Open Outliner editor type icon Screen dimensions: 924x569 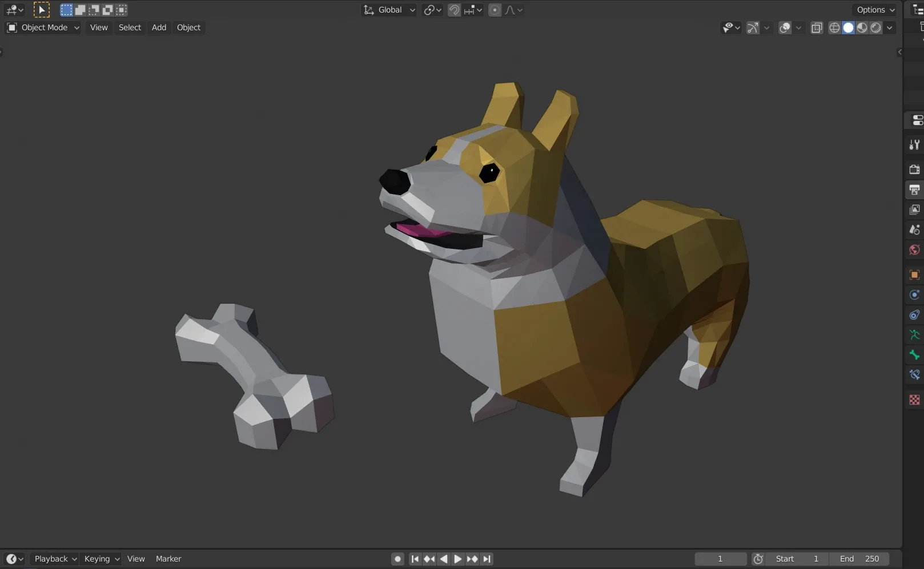(918, 10)
